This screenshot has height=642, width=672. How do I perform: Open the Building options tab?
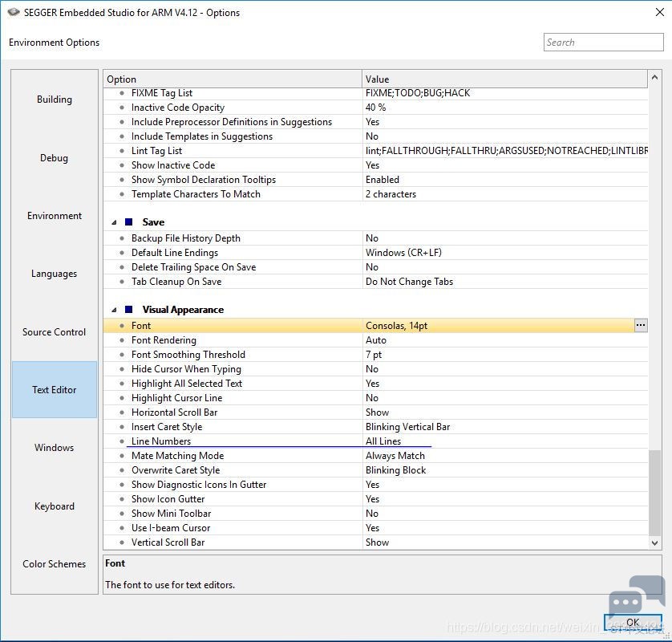click(x=55, y=99)
